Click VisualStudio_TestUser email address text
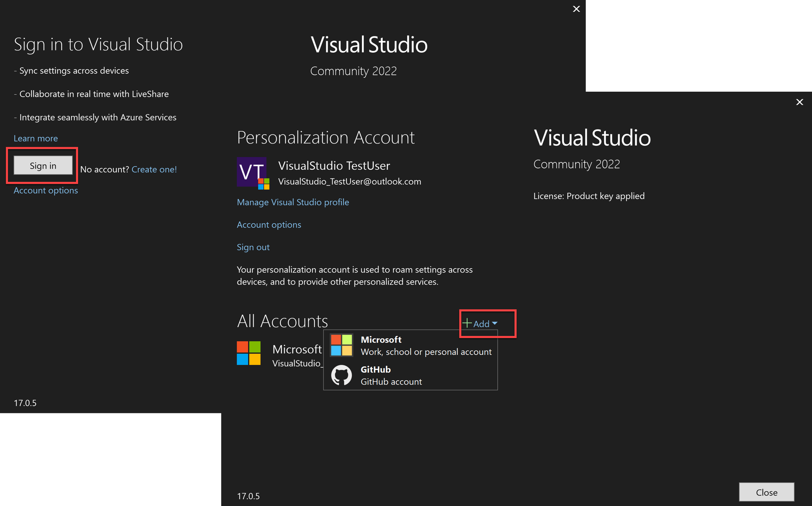 click(349, 181)
